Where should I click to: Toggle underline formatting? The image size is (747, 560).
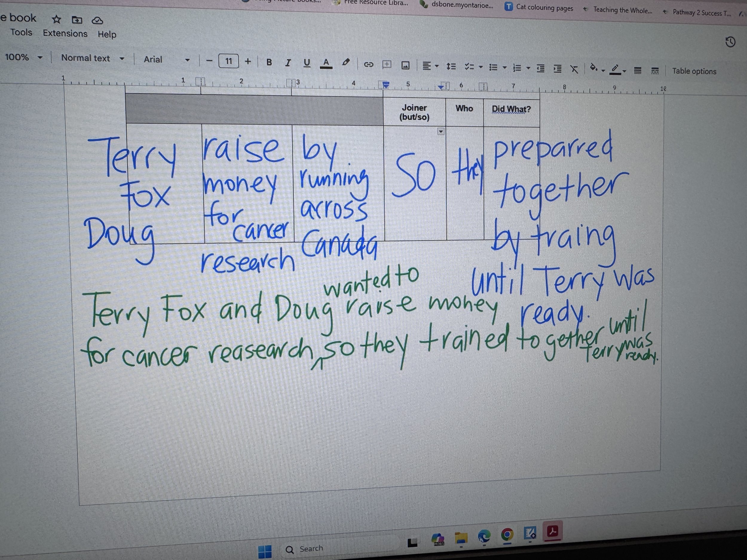(307, 63)
